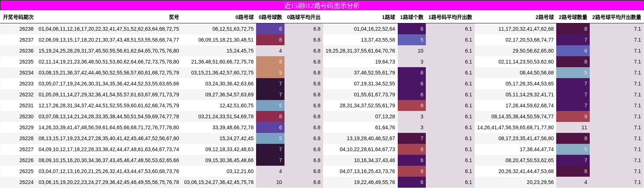
Task: Click draw numbers starting 15,19,24,25,28,29
Action: click(x=109, y=51)
